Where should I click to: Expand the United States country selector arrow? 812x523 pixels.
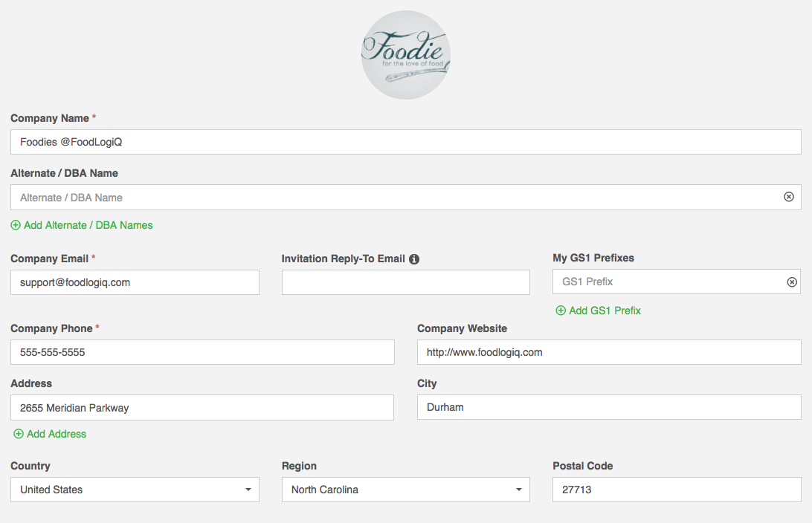[x=248, y=490]
